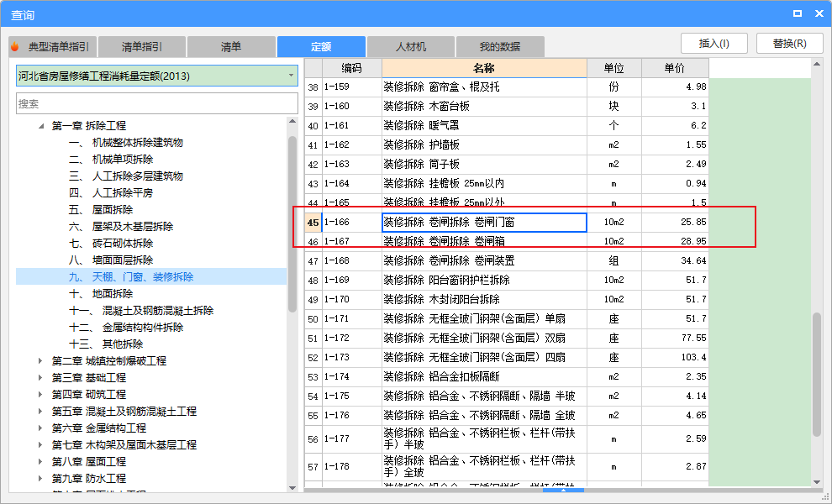Select 五、屋面拆除 tree item
832x504 pixels.
click(101, 209)
